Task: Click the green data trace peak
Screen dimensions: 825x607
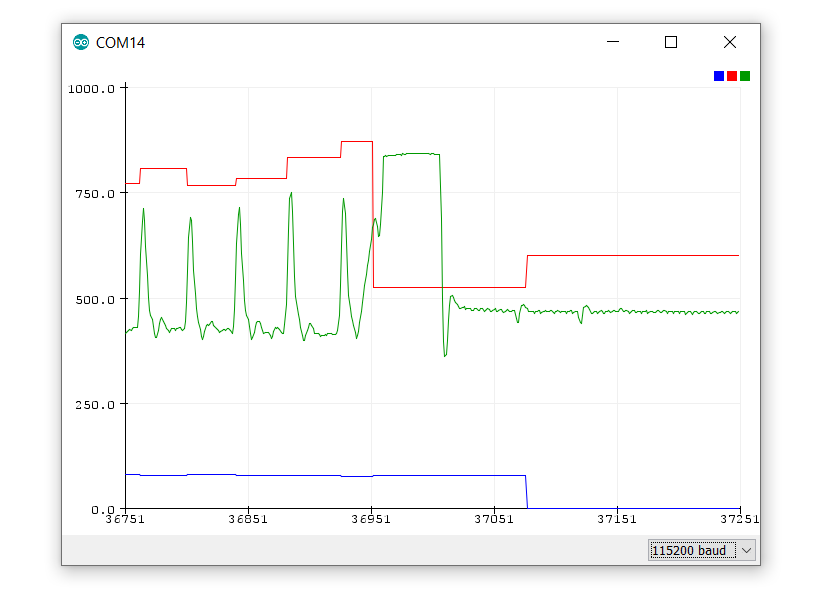Action: pos(289,192)
